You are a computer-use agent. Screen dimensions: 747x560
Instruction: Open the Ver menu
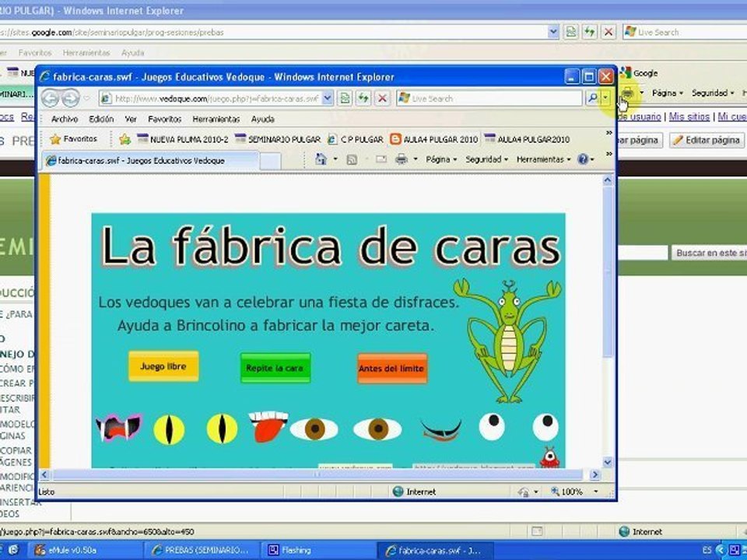click(131, 119)
